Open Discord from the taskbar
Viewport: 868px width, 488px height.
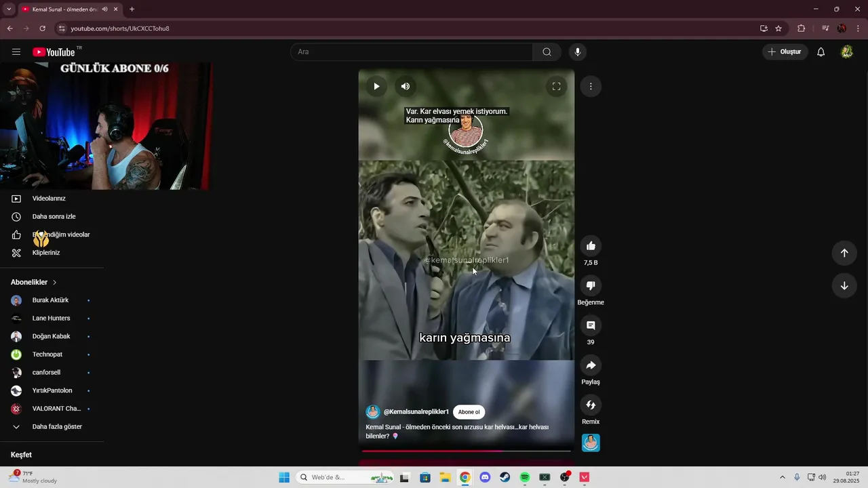[x=485, y=477]
